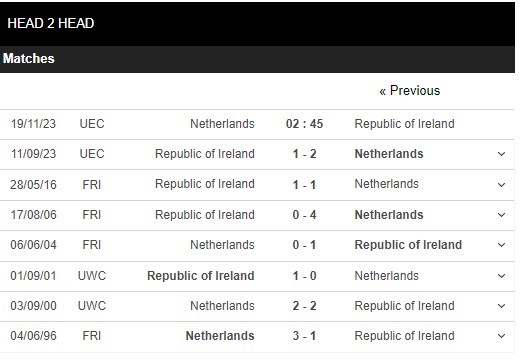Click bold Netherlands winner on 11/09/23
The width and height of the screenshot is (522, 360).
pos(389,154)
